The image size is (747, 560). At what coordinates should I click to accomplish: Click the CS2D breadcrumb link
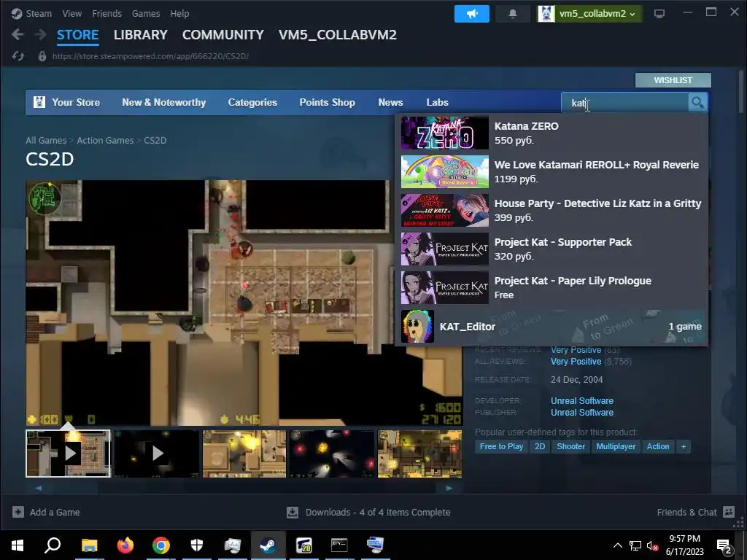tap(155, 141)
